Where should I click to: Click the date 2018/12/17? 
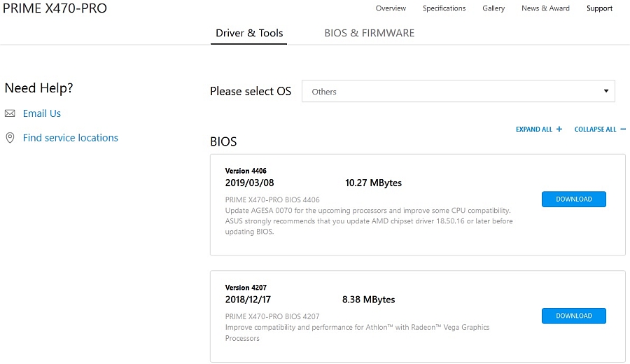248,300
